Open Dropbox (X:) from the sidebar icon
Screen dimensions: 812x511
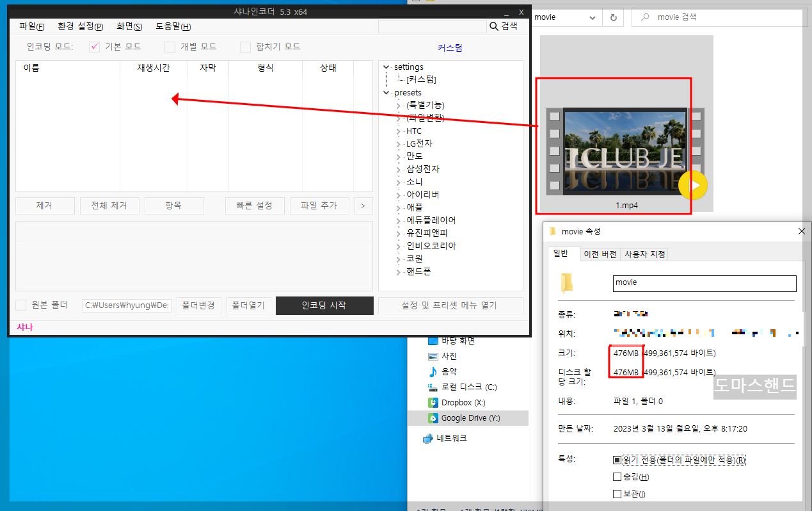(434, 402)
